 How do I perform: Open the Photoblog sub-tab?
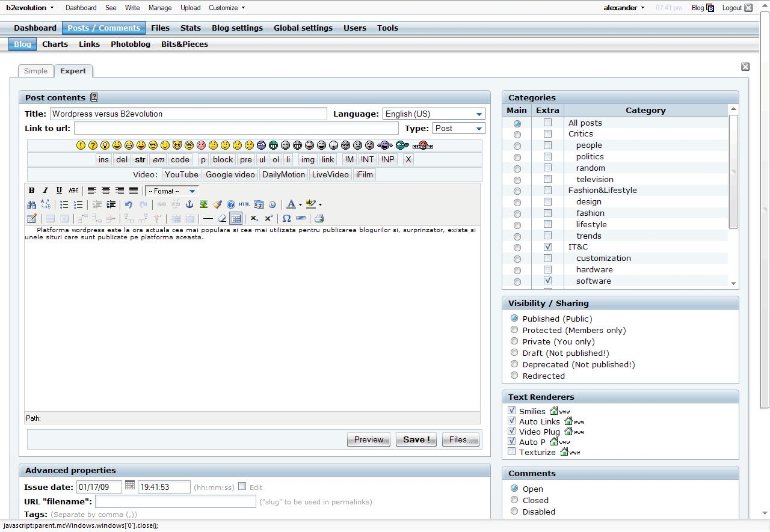pos(131,44)
